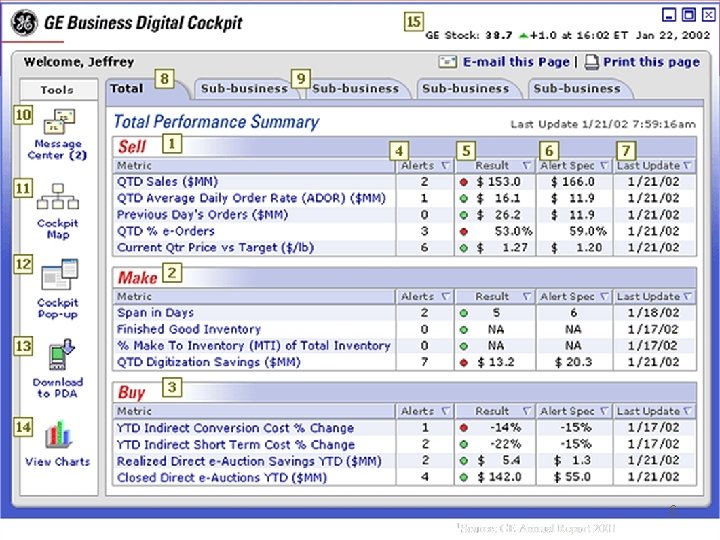Sort Sell table by Last Update arrow
The width and height of the screenshot is (720, 540).
coord(687,165)
